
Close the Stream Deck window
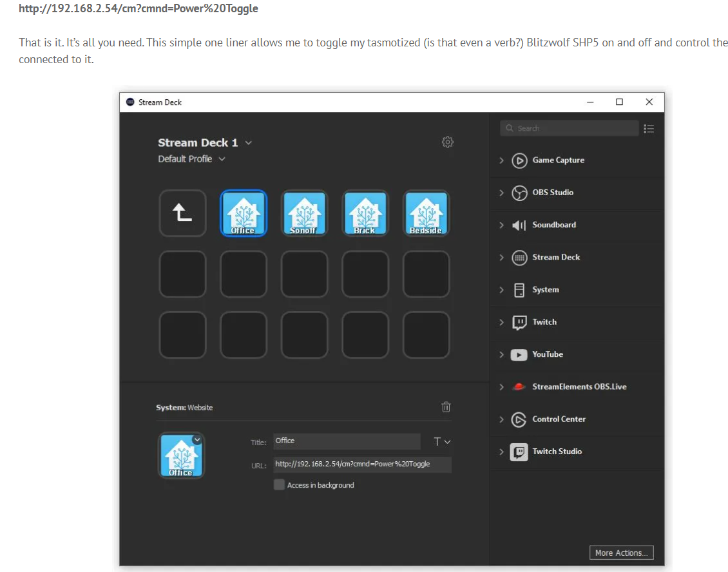click(x=649, y=102)
